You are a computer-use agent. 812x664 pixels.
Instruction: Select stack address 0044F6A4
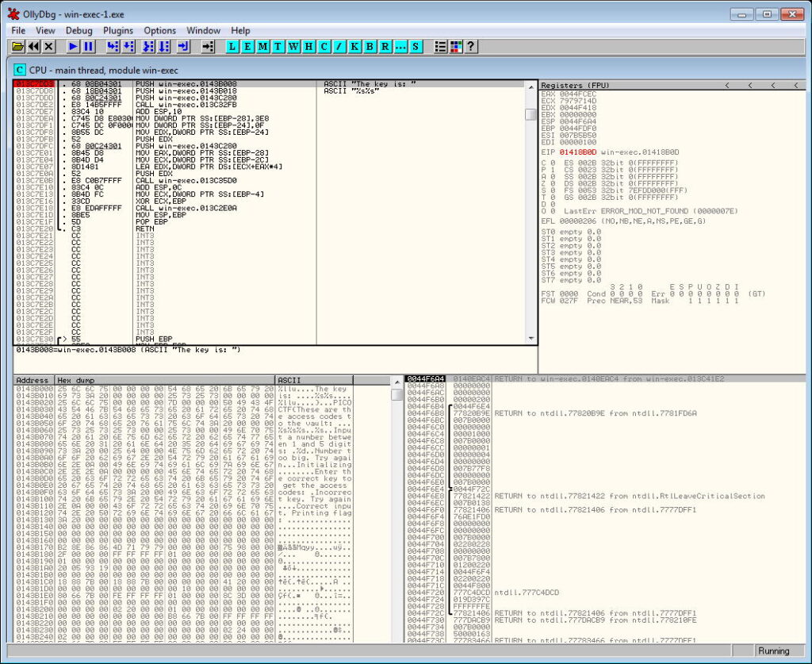click(425, 379)
